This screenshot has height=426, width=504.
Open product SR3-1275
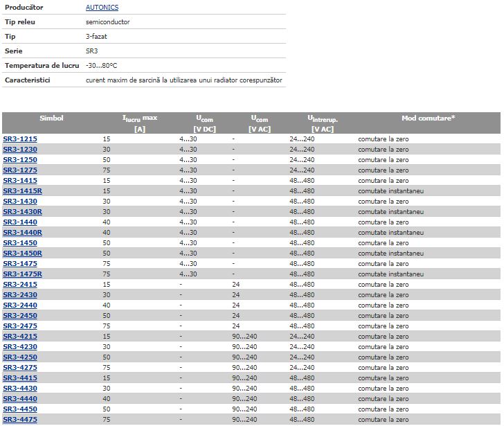(x=20, y=170)
